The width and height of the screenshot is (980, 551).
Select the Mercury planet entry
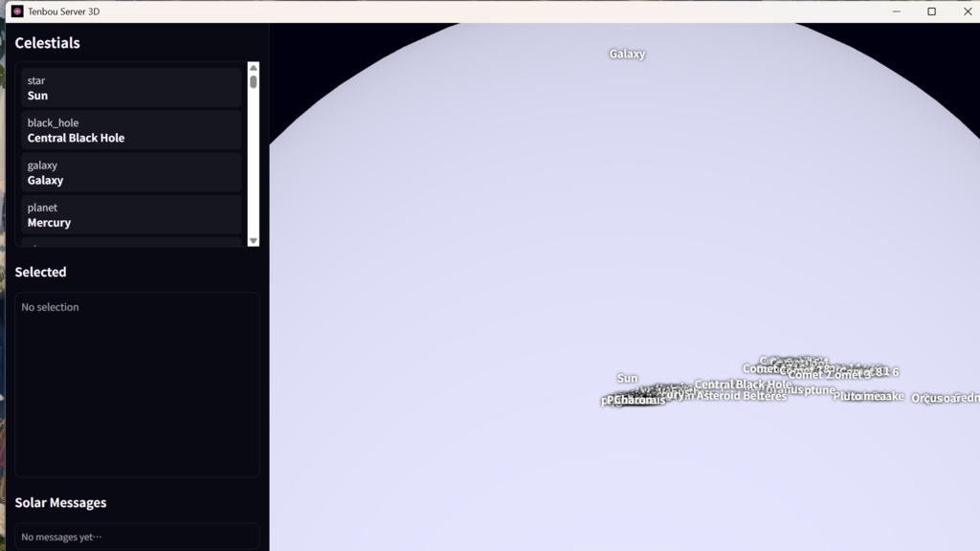pos(131,215)
